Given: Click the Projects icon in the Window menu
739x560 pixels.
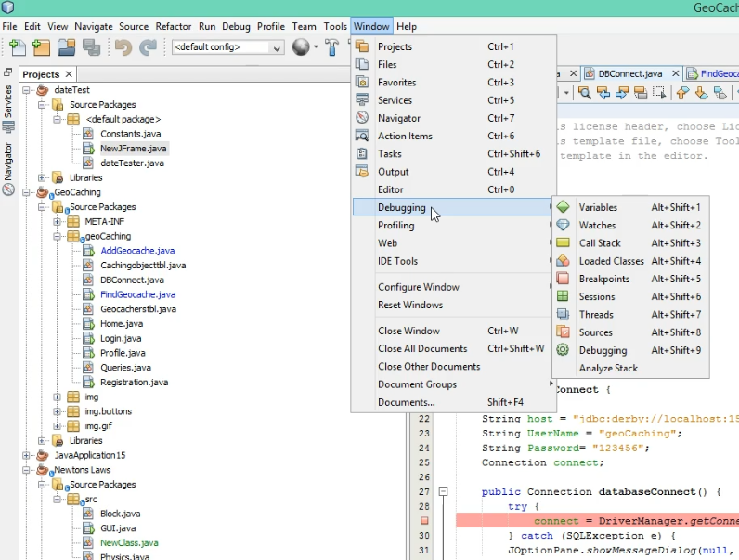Looking at the screenshot, I should (x=362, y=46).
